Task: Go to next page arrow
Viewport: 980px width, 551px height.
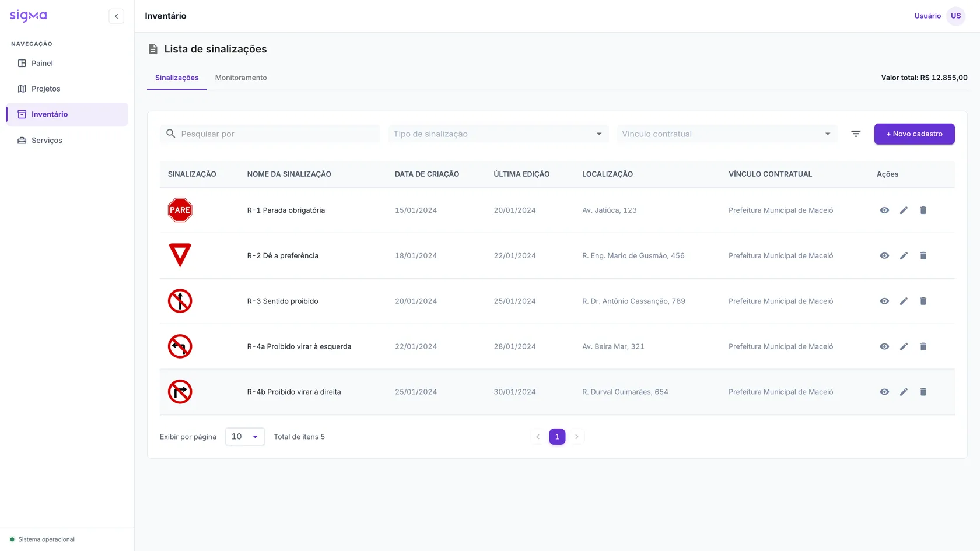Action: pos(577,437)
